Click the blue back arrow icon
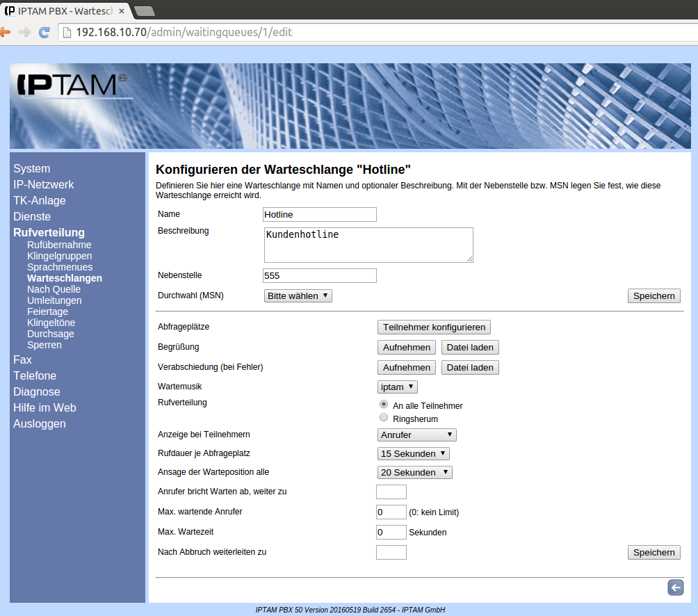Image resolution: width=698 pixels, height=616 pixels. tap(675, 588)
